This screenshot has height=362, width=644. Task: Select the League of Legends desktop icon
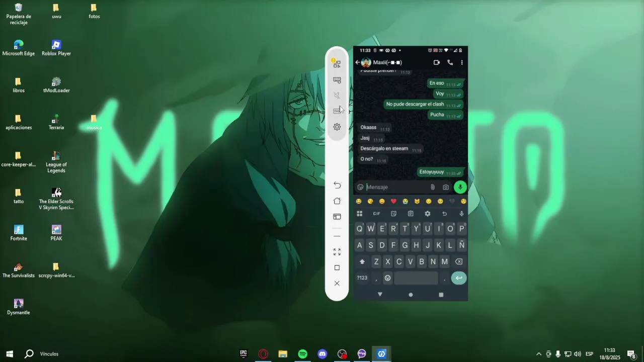[x=56, y=162]
